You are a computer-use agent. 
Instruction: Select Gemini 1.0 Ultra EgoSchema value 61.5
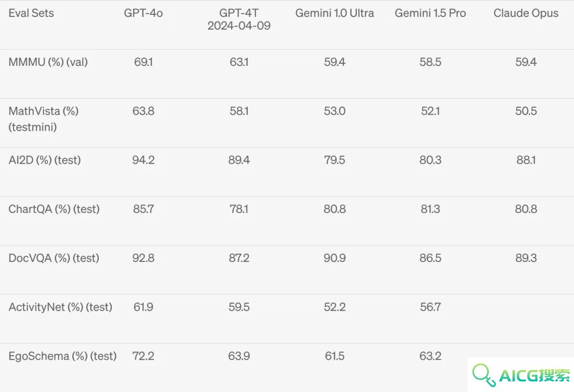[335, 356]
